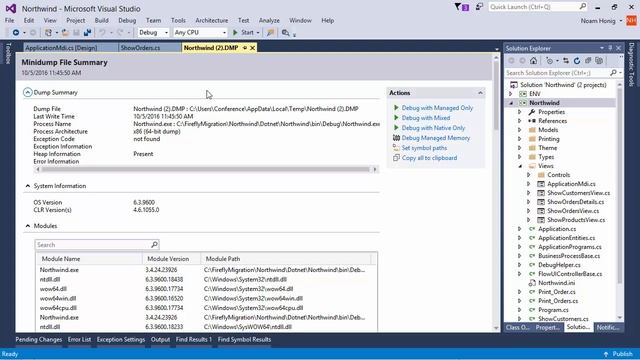Open the Start button dropdown arrow
640x360 pixels.
[x=258, y=33]
